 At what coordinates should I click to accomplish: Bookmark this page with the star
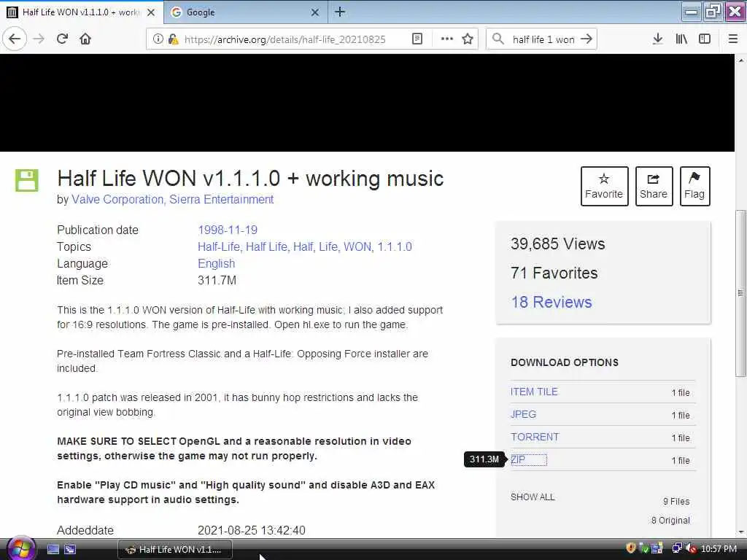(x=468, y=39)
